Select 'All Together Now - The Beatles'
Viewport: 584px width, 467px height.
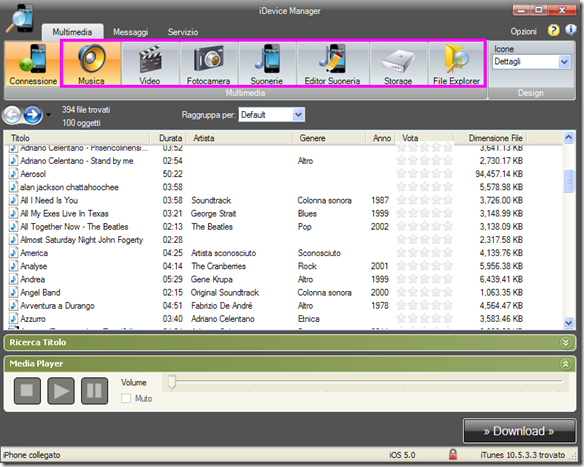click(x=74, y=226)
